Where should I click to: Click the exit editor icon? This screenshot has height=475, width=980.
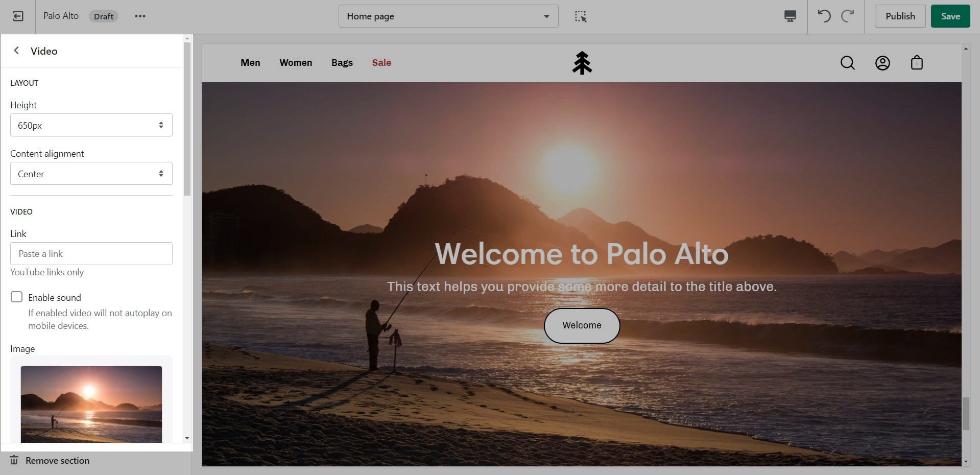[18, 16]
